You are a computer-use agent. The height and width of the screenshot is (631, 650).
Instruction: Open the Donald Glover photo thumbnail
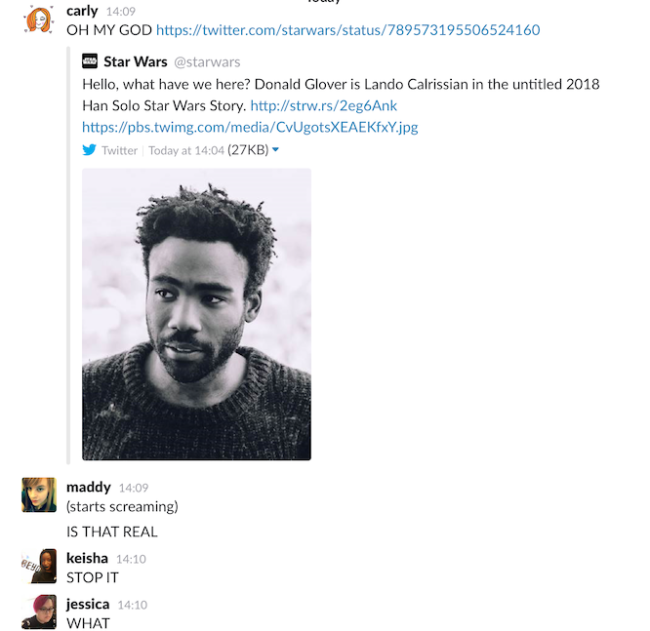pos(196,314)
